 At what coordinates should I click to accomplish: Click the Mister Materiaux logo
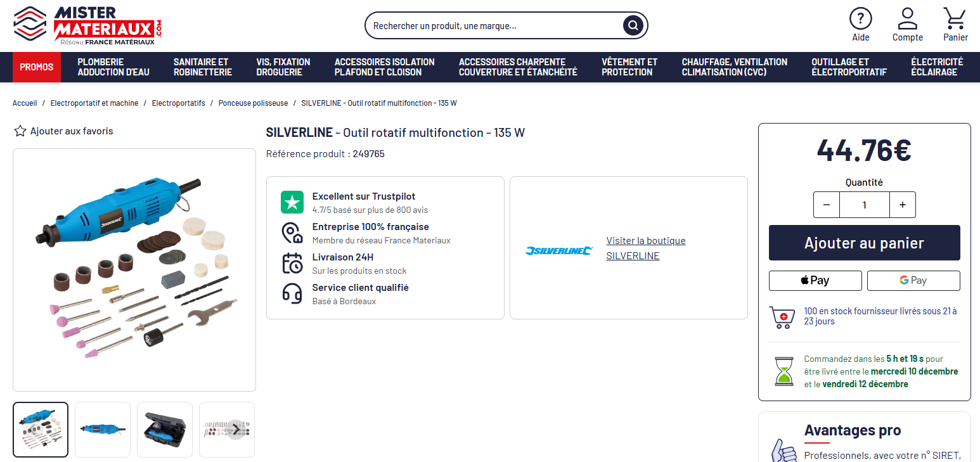(x=88, y=25)
